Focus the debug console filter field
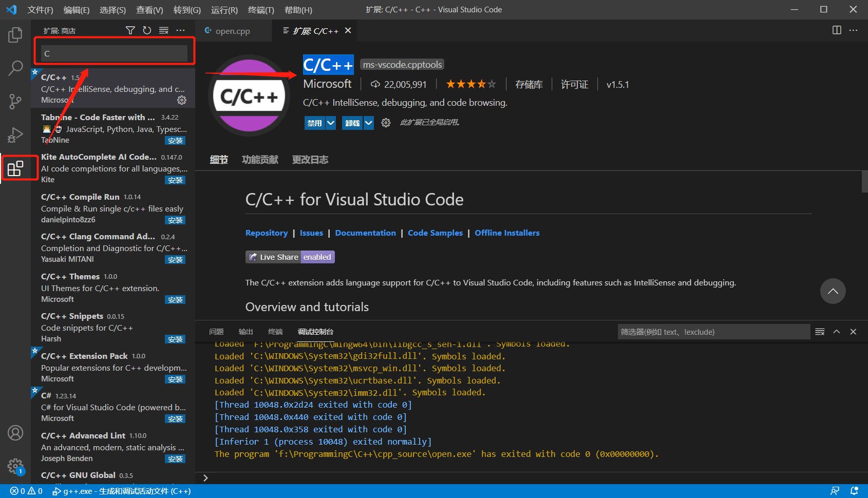Viewport: 868px width, 498px height. [x=713, y=332]
